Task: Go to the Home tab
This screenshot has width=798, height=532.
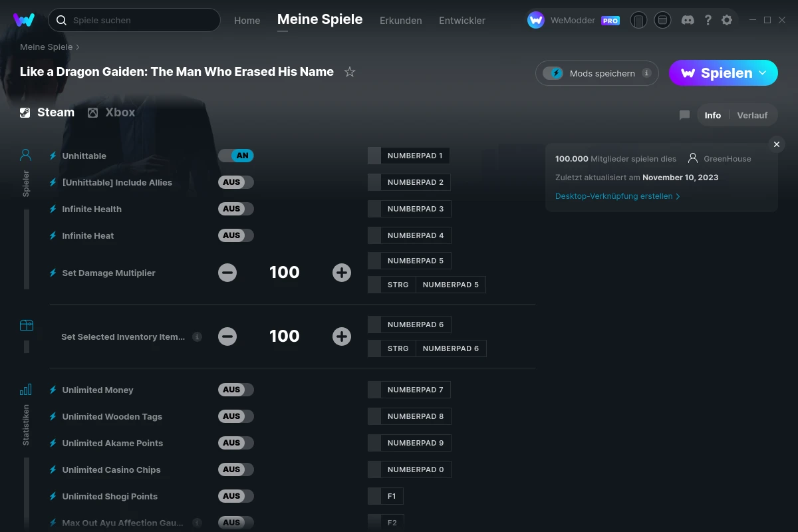Action: coord(247,21)
